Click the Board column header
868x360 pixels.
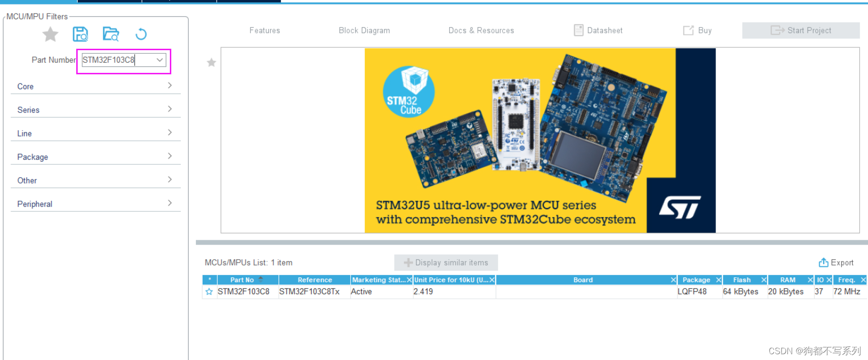[x=583, y=280]
